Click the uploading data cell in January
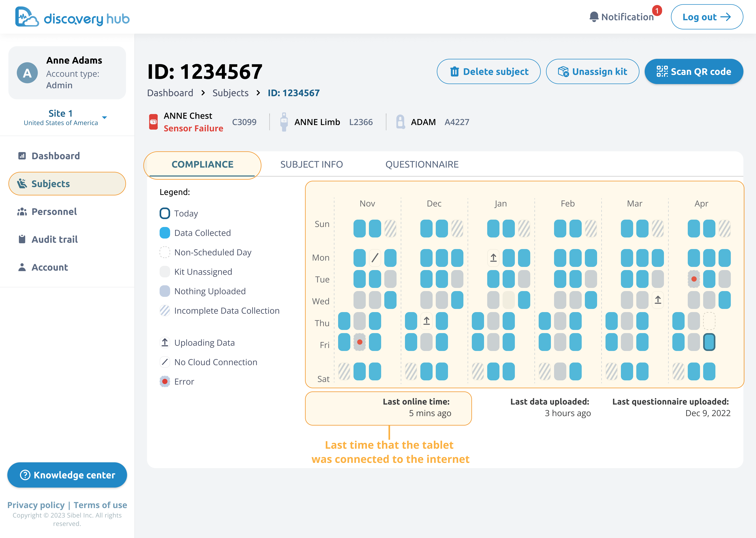Screen dimensions: 756x538 (x=493, y=258)
